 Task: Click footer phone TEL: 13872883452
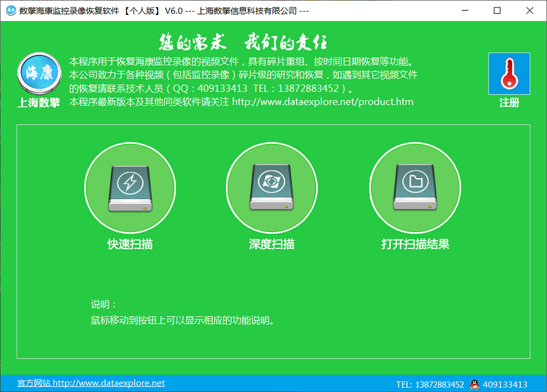pos(430,385)
